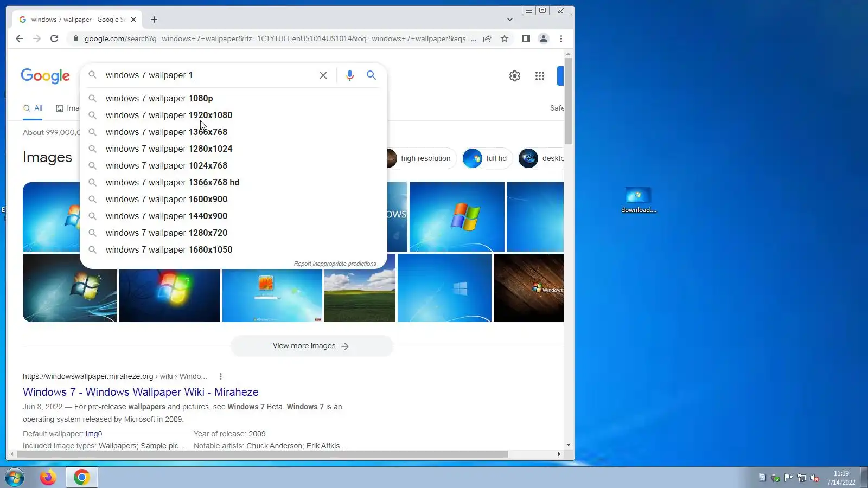Start voice search with microphone icon
This screenshot has width=868, height=488.
(x=350, y=75)
